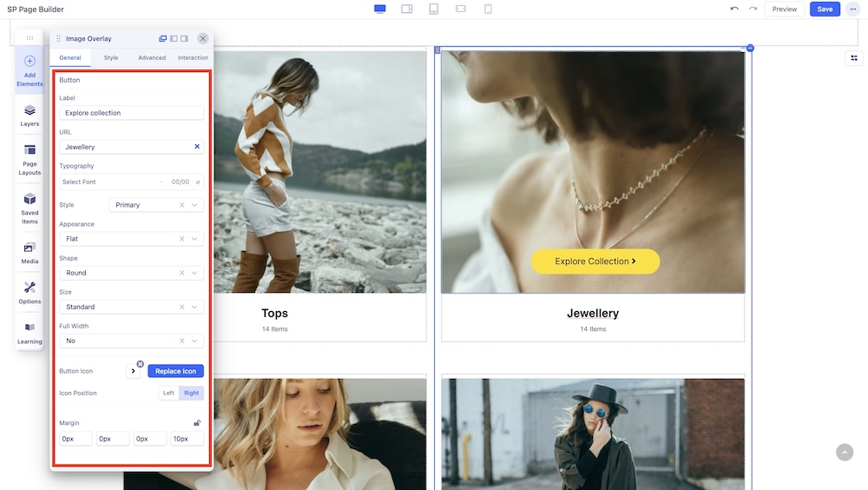Open the more options ellipsis menu
Viewport: 868px width, 490px height.
coord(853,9)
